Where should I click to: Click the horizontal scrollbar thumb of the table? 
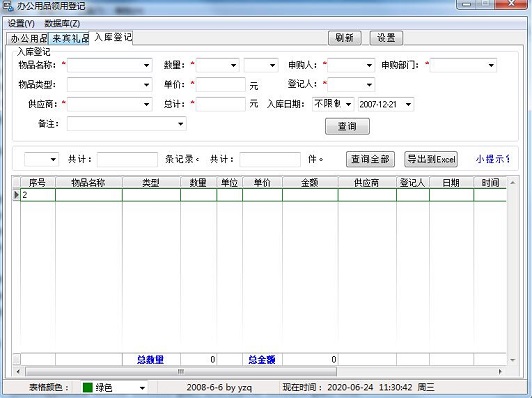click(x=181, y=372)
